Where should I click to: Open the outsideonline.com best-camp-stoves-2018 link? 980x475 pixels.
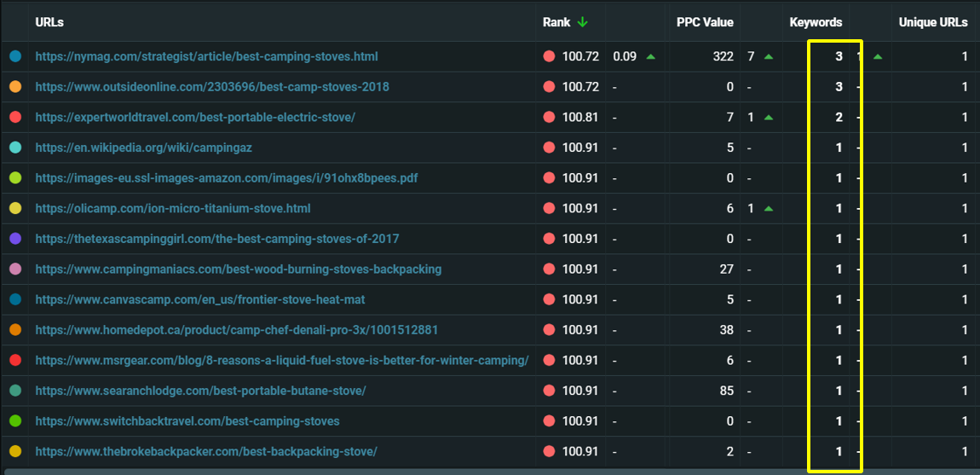(x=212, y=87)
